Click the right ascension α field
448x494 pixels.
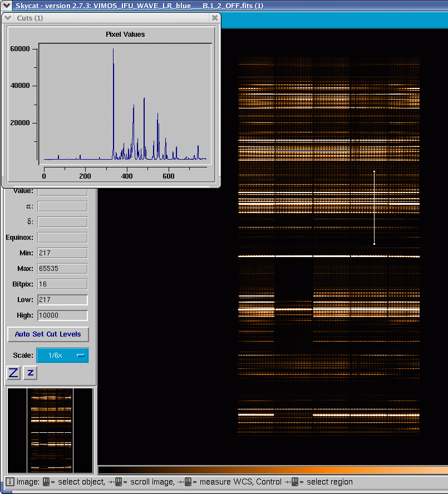62,206
